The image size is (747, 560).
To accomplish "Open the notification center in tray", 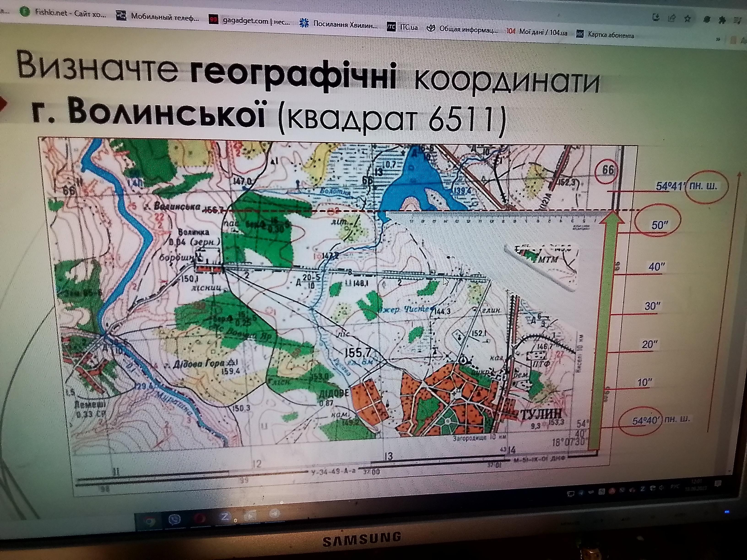I will 718,483.
